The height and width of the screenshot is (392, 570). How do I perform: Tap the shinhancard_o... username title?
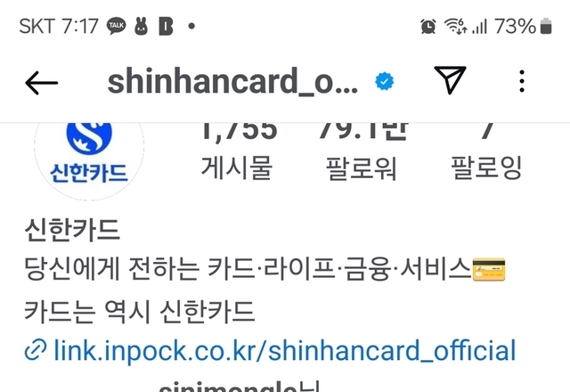coord(232,81)
